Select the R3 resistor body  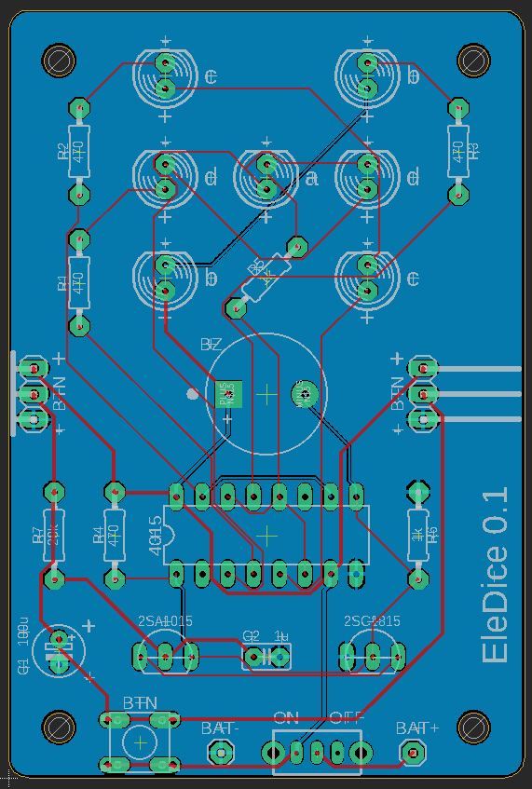[x=458, y=151]
